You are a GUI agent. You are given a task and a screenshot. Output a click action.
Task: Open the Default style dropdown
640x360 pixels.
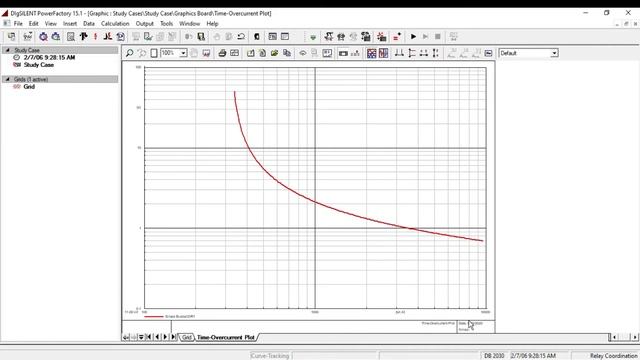554,53
